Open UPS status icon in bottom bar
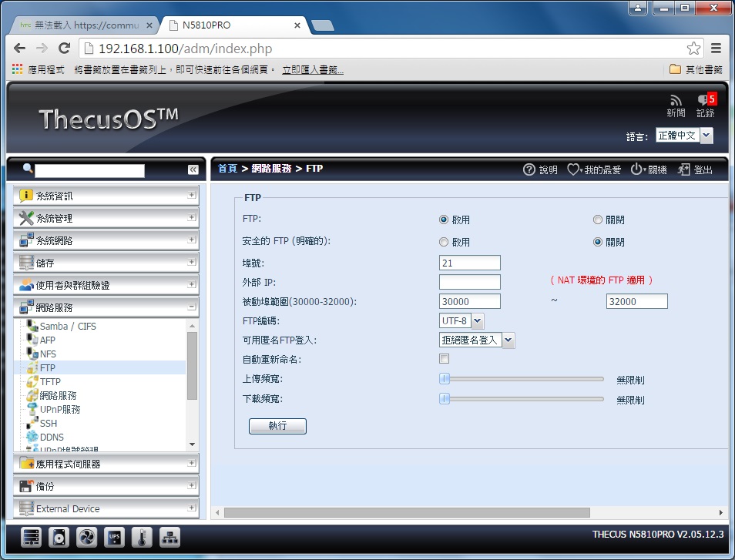Image resolution: width=735 pixels, height=560 pixels. [114, 538]
